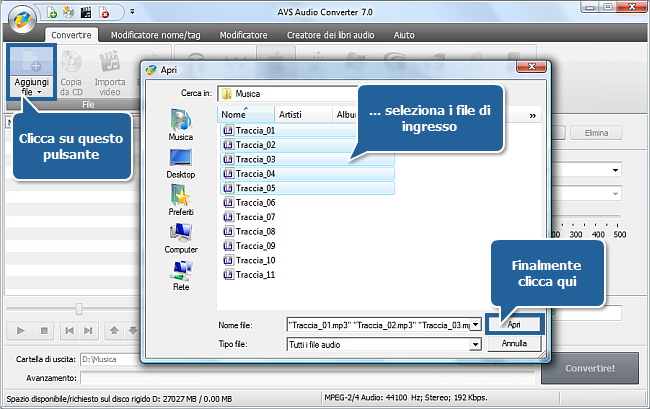Click the Stop button in the player
This screenshot has width=650, height=409.
coord(44,331)
